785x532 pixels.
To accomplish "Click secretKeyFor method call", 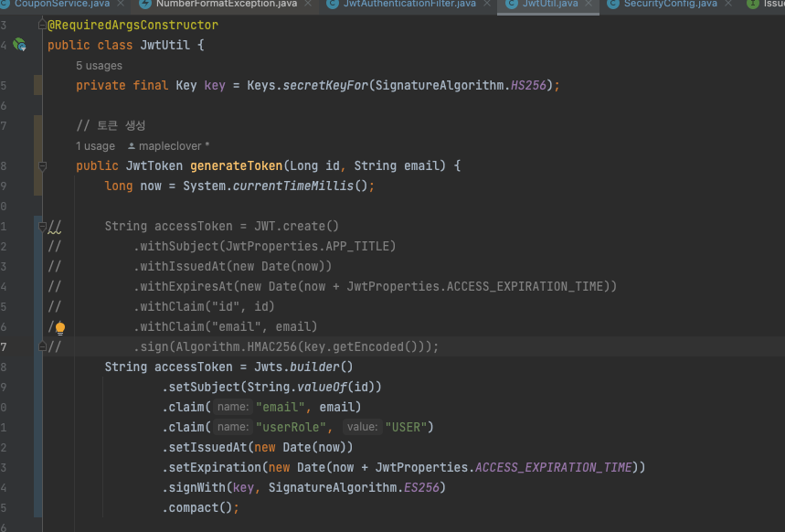I will [325, 85].
